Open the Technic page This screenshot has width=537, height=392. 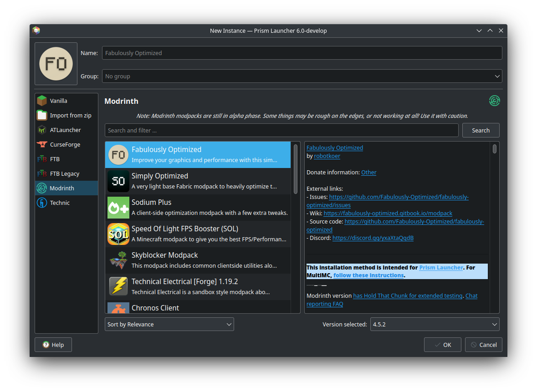66,203
